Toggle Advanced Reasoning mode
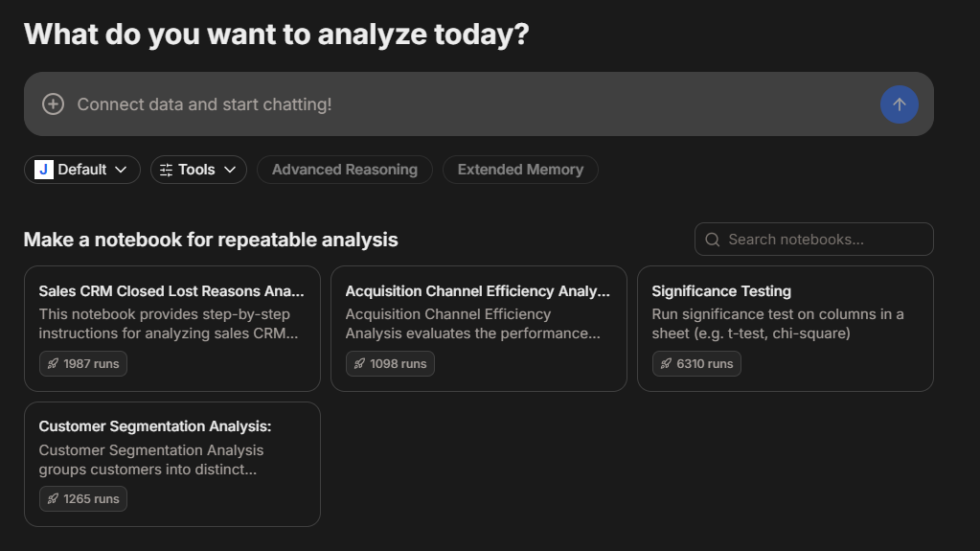The image size is (980, 551). click(345, 170)
